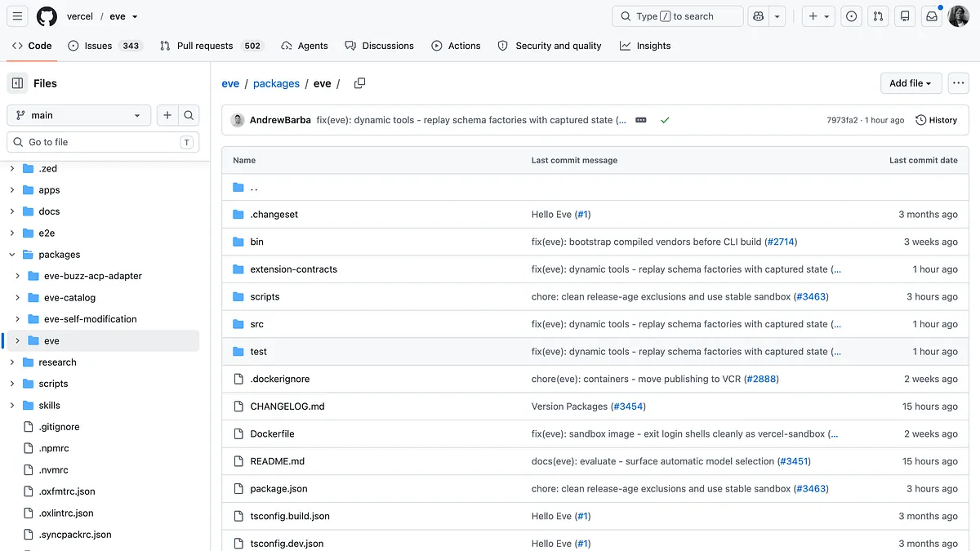Switch to the Pull requests tab
This screenshot has height=551, width=980.
coord(212,46)
